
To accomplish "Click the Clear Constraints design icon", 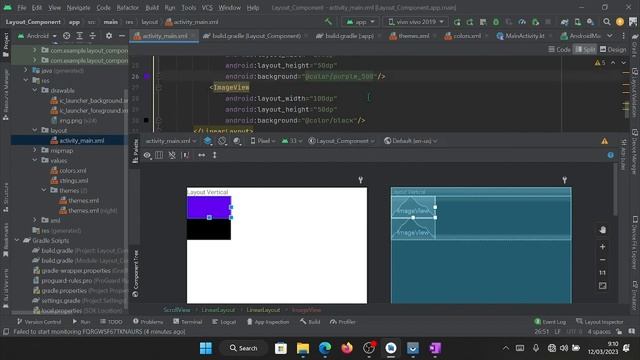I will click(x=172, y=155).
